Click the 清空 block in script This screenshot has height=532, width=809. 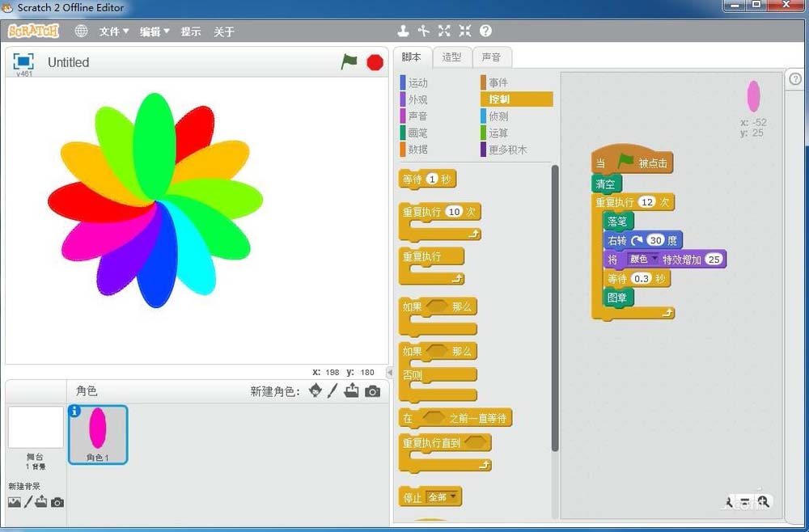tap(606, 184)
